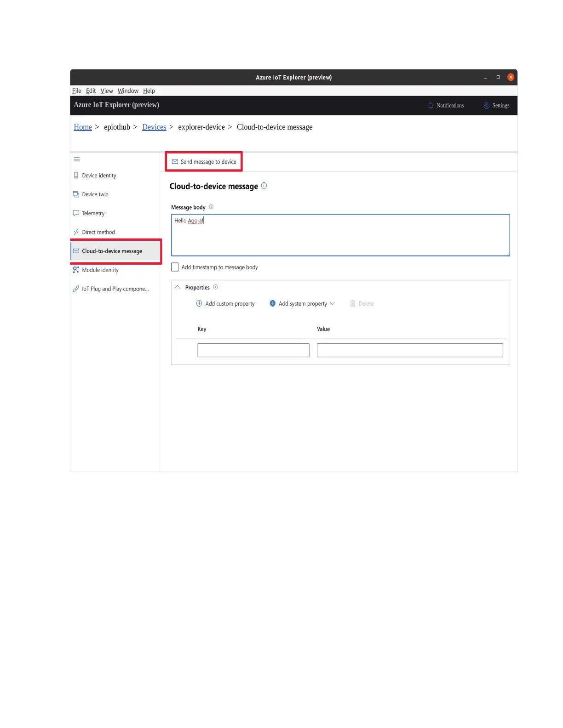Click the Value input field
The width and height of the screenshot is (563, 728).
coord(410,350)
